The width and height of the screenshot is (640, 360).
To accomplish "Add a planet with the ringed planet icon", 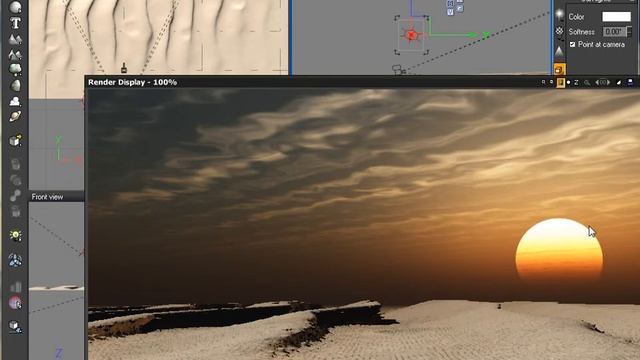I will 15,117.
